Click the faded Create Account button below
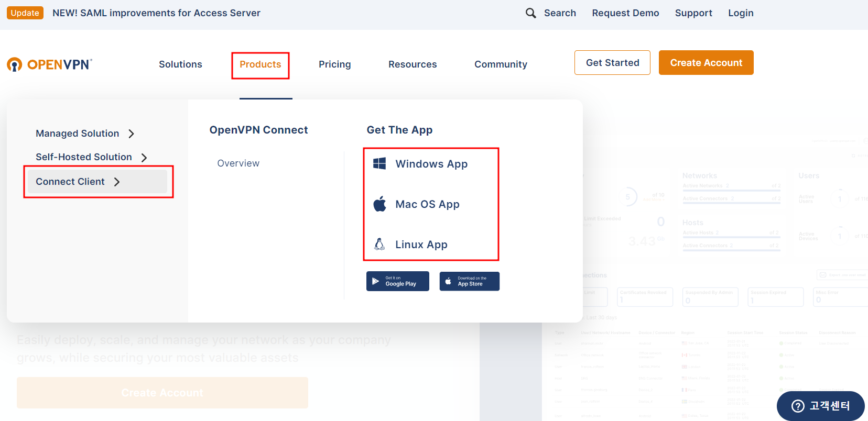 coord(162,393)
